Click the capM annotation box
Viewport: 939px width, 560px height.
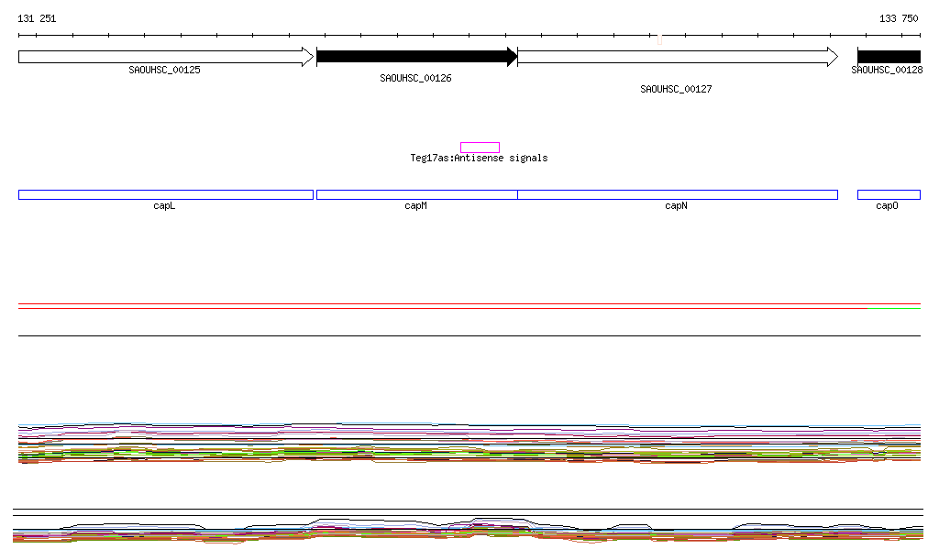pyautogui.click(x=416, y=194)
